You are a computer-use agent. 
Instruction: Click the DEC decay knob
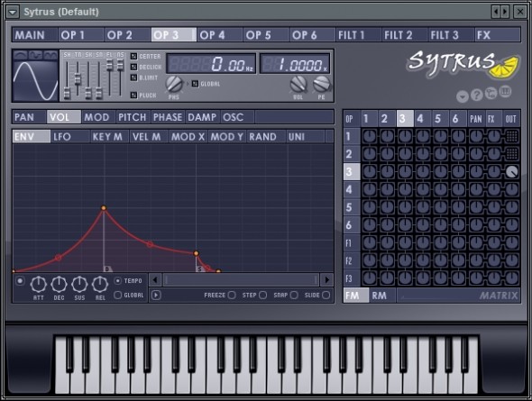point(59,285)
